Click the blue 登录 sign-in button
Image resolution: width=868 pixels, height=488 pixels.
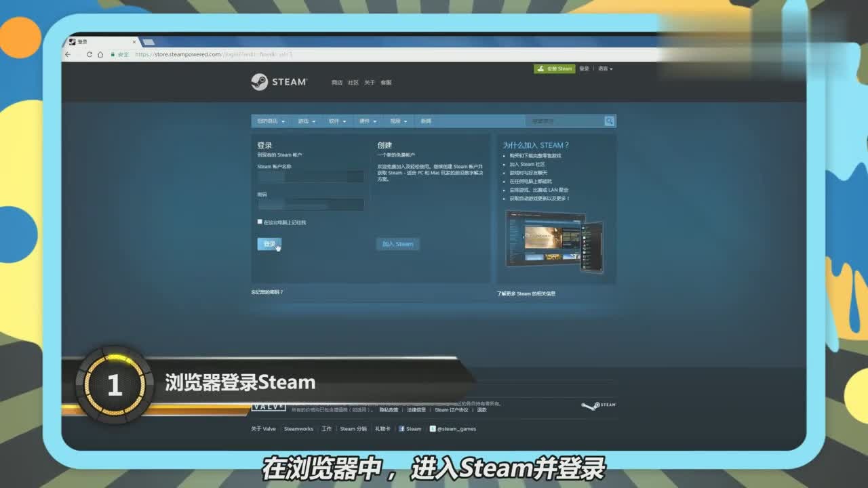269,244
